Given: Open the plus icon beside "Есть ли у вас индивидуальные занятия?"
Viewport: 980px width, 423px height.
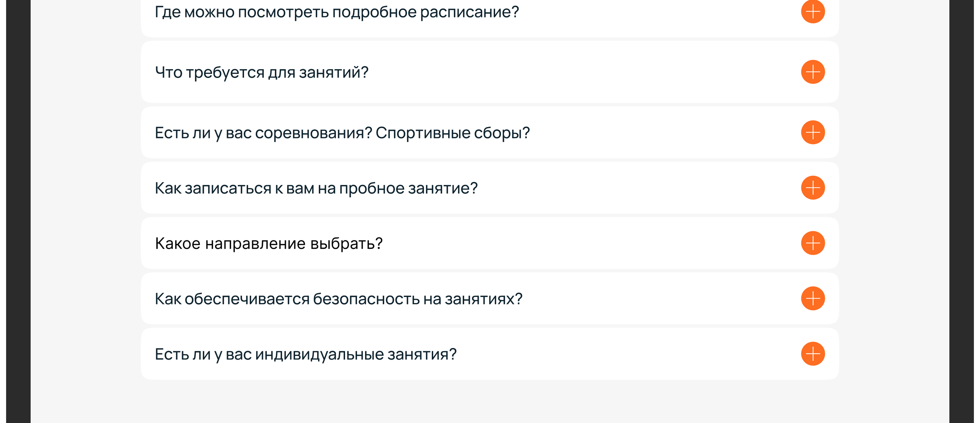Looking at the screenshot, I should (x=813, y=355).
